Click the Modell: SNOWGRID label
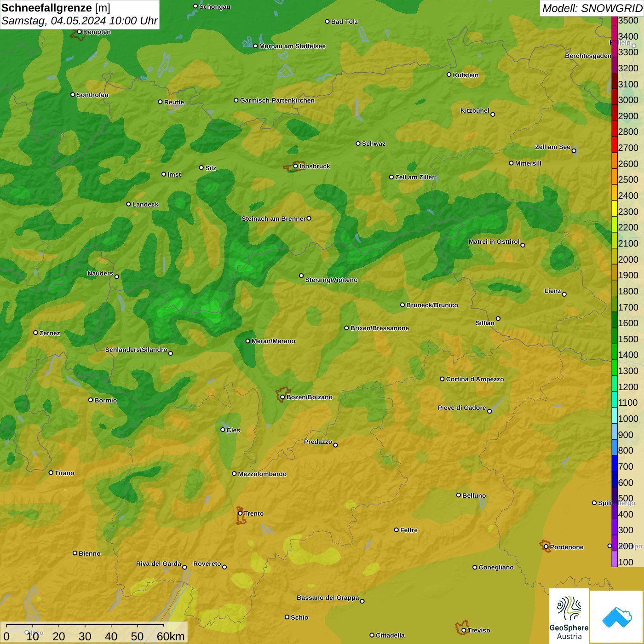The width and height of the screenshot is (644, 644). 592,8
